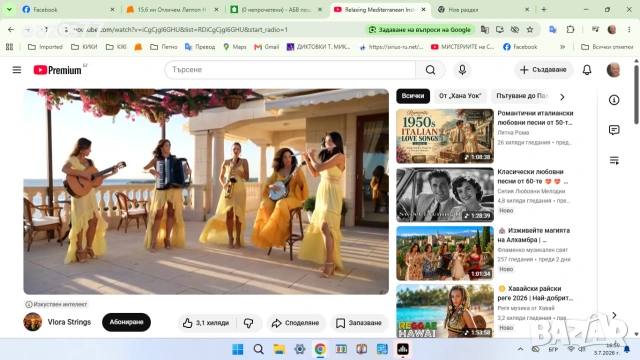The width and height of the screenshot is (640, 360).
Task: Open Chrome extensions puzzle icon
Action: [570, 29]
